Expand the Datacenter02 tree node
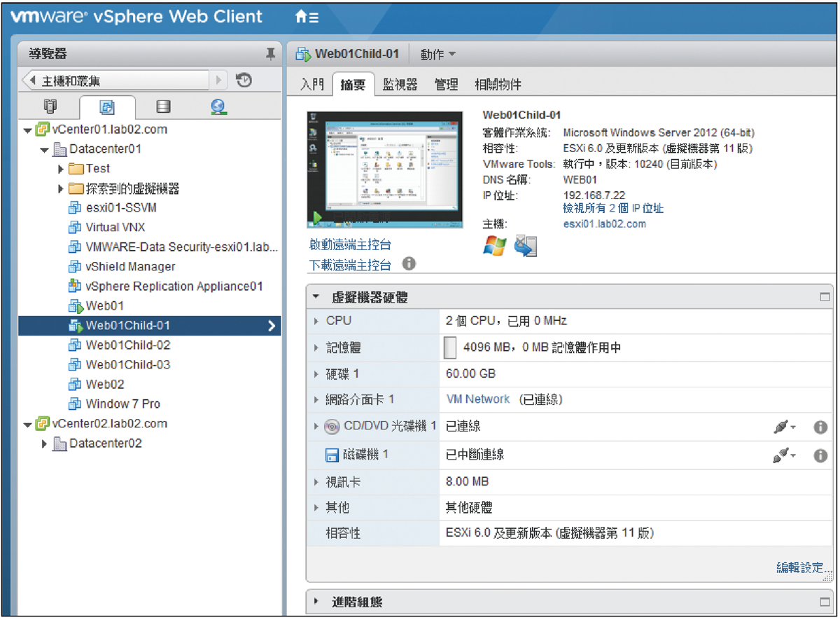The image size is (840, 620). click(x=45, y=443)
